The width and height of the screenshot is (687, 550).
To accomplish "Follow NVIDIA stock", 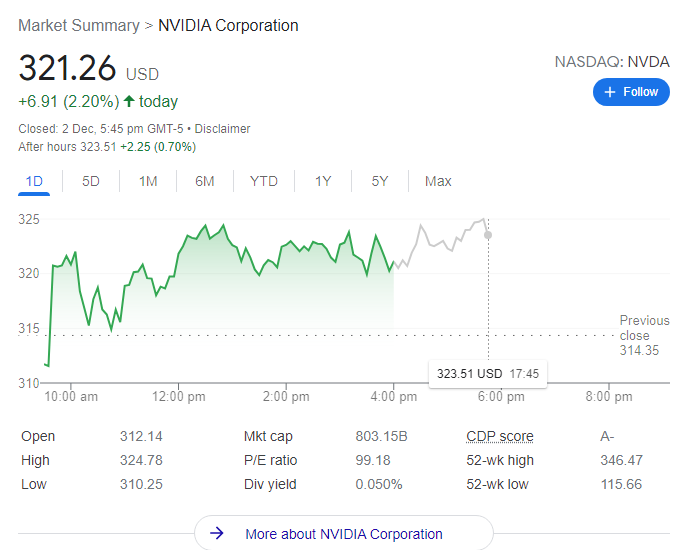I will tap(631, 92).
